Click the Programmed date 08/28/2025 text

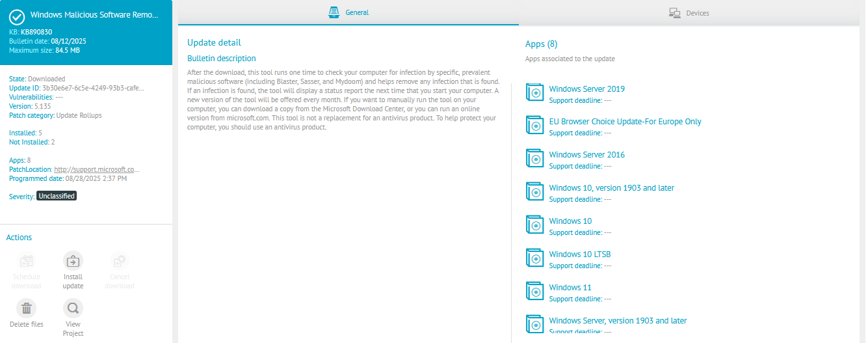[x=68, y=178]
